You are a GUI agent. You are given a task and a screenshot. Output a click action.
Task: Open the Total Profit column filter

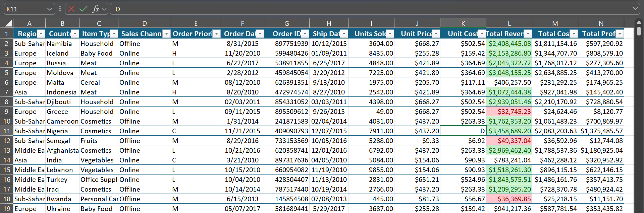point(620,34)
